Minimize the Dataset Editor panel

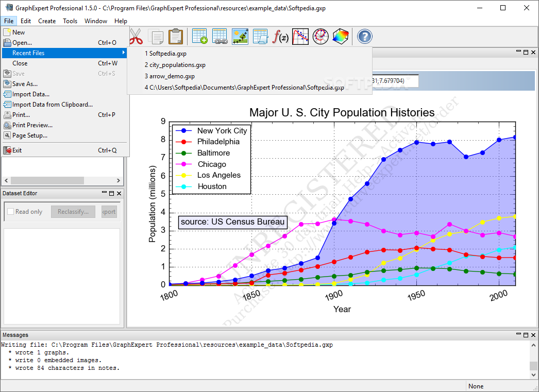[104, 193]
